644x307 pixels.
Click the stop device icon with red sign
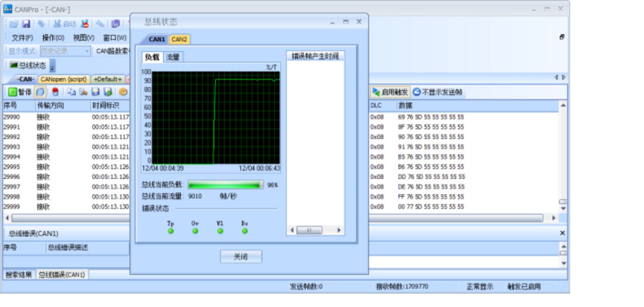[x=85, y=24]
